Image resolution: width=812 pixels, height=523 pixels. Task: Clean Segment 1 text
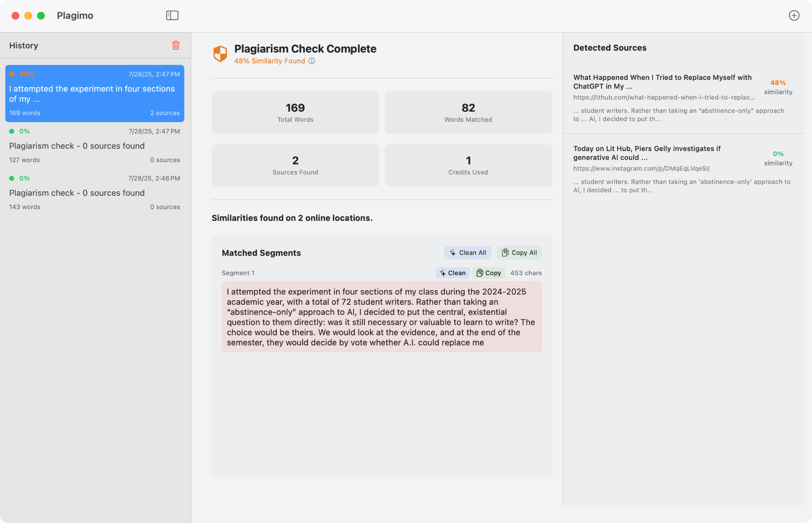coord(452,273)
